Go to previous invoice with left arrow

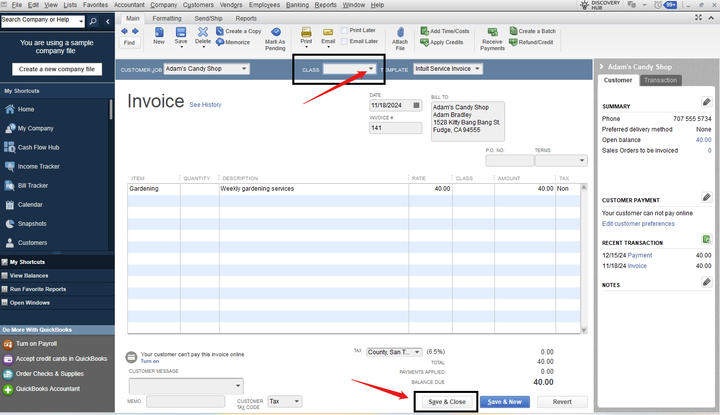click(124, 31)
